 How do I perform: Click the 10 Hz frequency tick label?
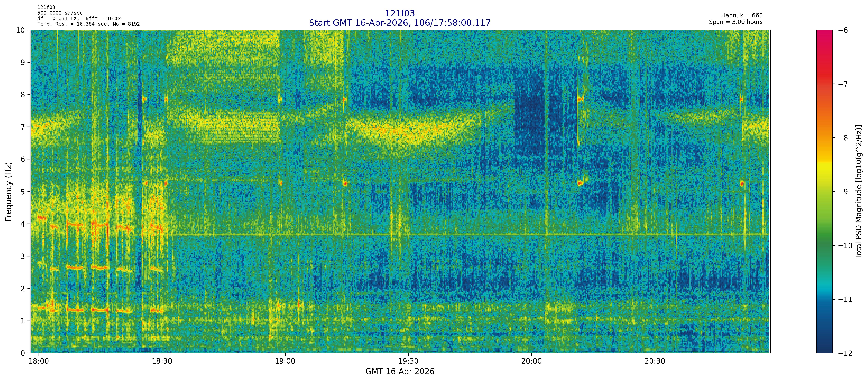pos(21,30)
